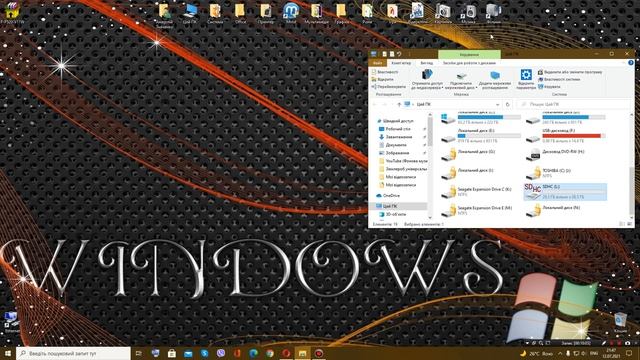Launch Microsoft Edge from the taskbar
This screenshot has height=360, width=640.
pos(253,353)
